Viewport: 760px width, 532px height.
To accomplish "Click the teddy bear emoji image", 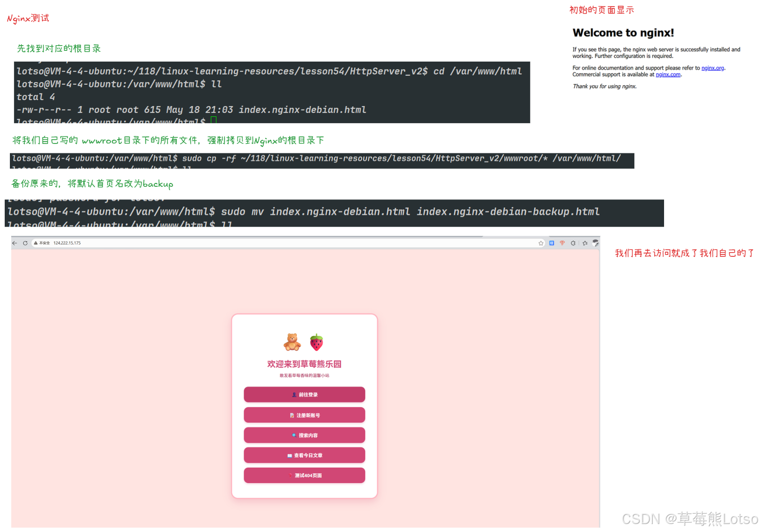I will pyautogui.click(x=292, y=342).
